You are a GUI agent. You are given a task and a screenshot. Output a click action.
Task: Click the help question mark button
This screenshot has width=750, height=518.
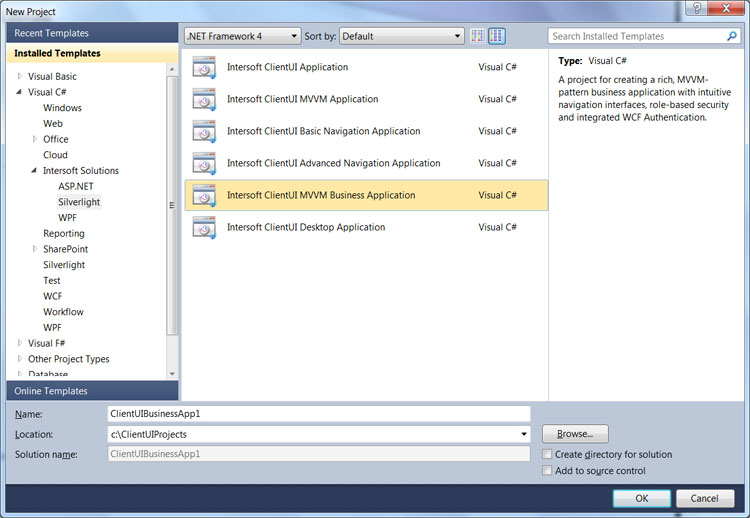pos(696,8)
